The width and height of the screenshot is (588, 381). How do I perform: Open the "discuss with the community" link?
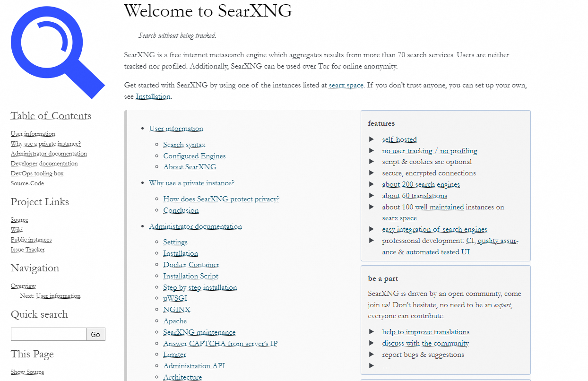click(425, 343)
